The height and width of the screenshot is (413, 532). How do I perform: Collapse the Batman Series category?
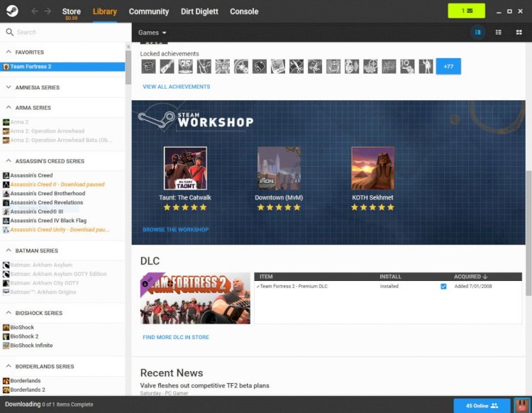[9, 250]
